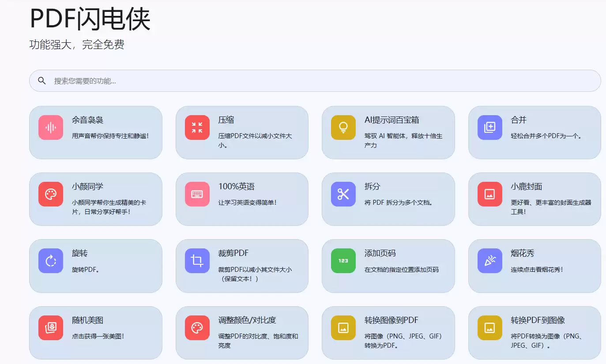Viewport: 606px width, 364px height.
Task: Click description 让学习英语变得简单！
Action: coord(247,203)
